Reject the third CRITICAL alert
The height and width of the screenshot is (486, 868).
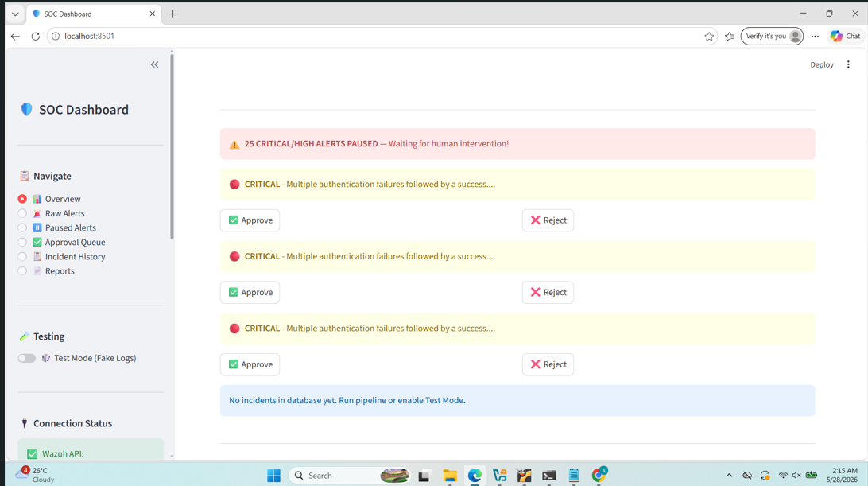pyautogui.click(x=548, y=364)
